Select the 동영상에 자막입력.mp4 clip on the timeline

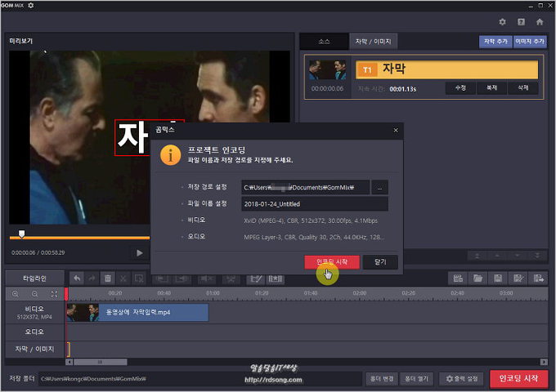pyautogui.click(x=137, y=312)
